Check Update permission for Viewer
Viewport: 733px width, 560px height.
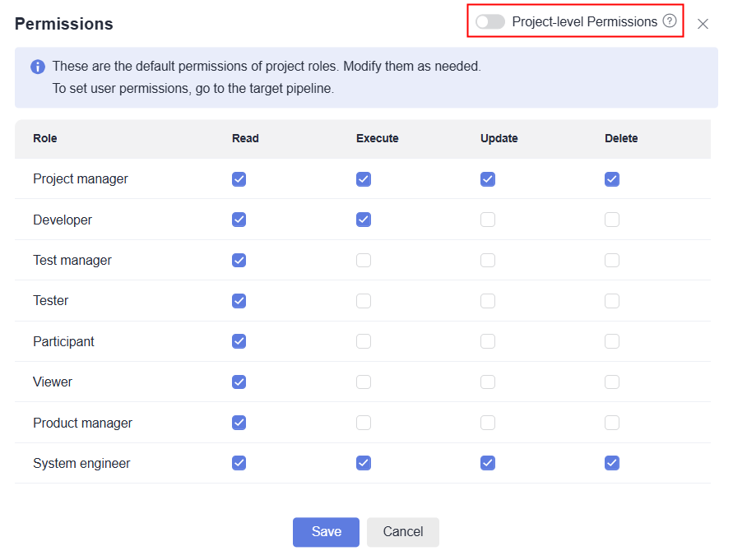(x=488, y=382)
